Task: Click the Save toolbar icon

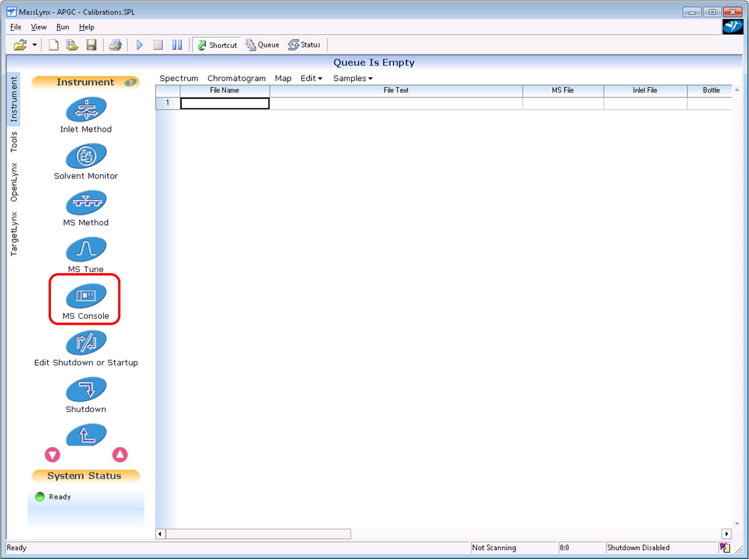Action: [92, 45]
